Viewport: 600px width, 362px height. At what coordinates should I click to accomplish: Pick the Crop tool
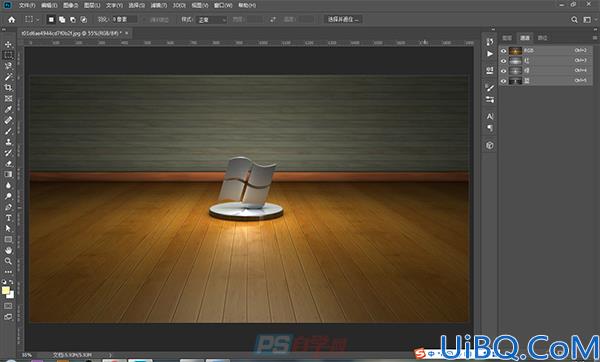(8, 88)
